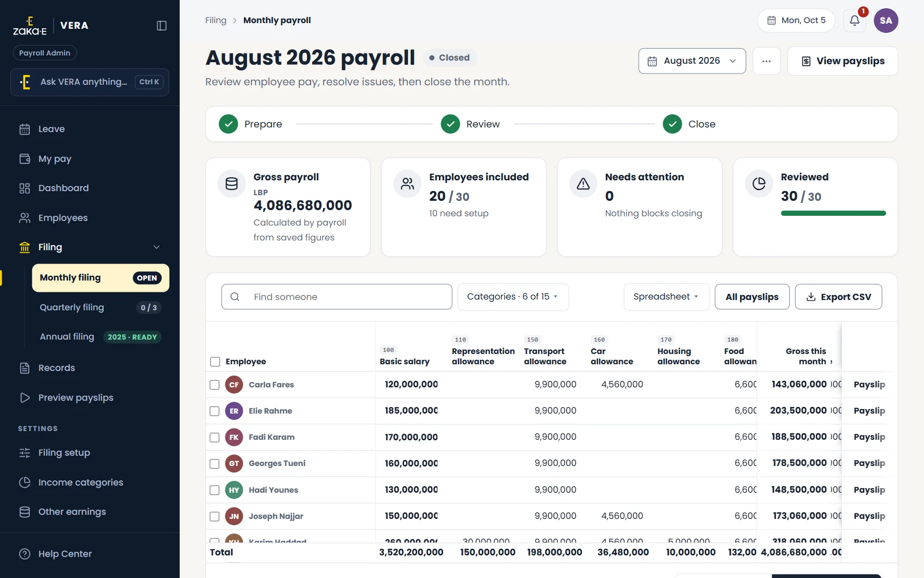
Task: Tick the checkbox for Elie Rahme
Action: [x=215, y=411]
